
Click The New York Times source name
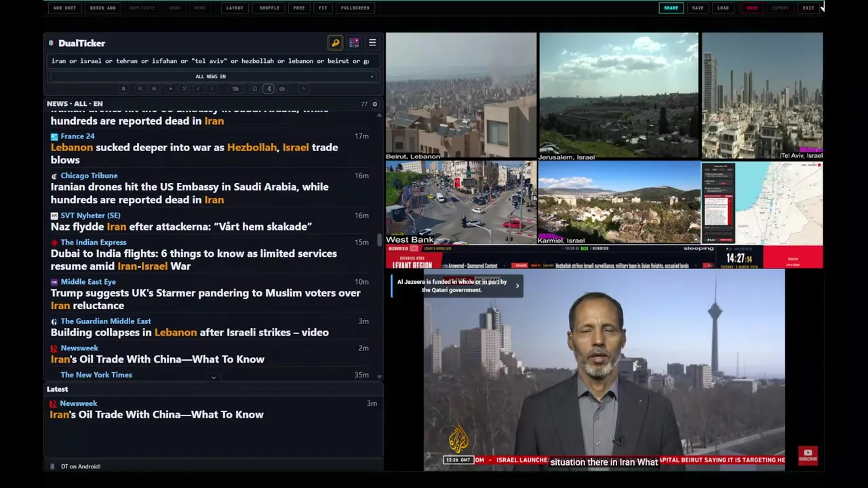[x=96, y=375]
